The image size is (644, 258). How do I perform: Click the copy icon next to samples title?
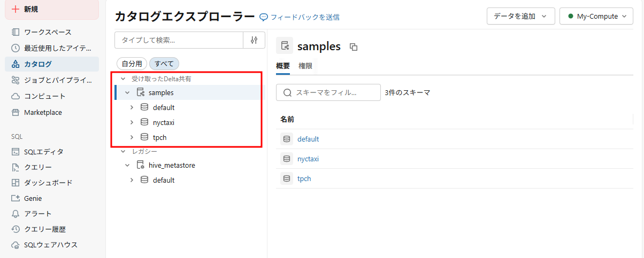353,47
